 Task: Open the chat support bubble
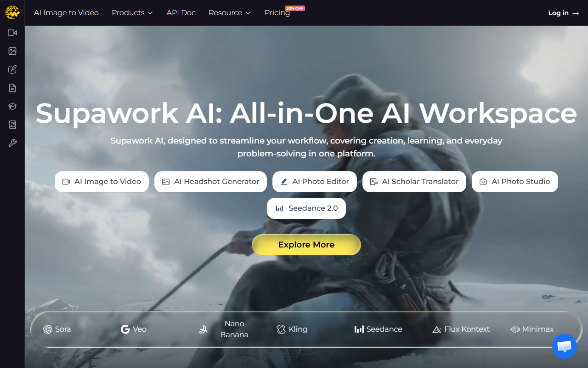[564, 346]
